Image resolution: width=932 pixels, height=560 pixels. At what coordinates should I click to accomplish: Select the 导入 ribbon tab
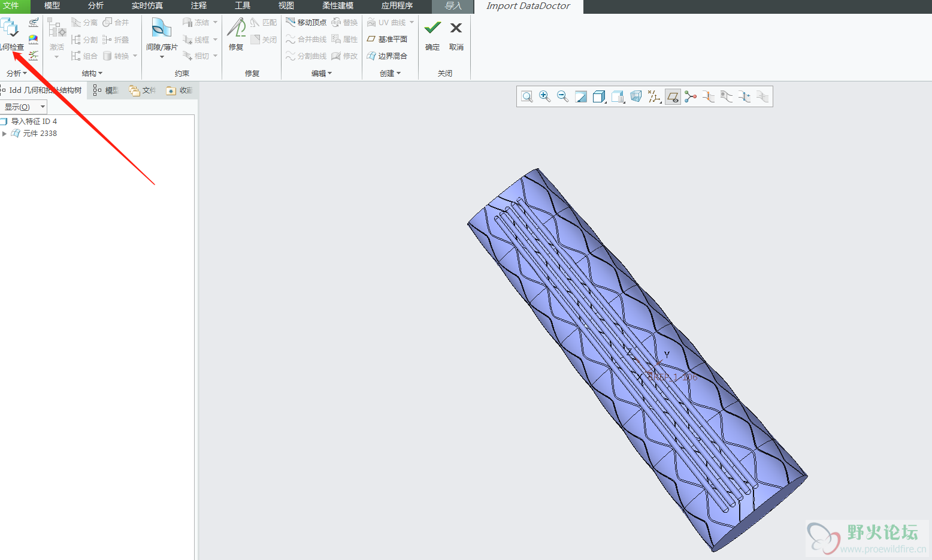click(x=453, y=6)
